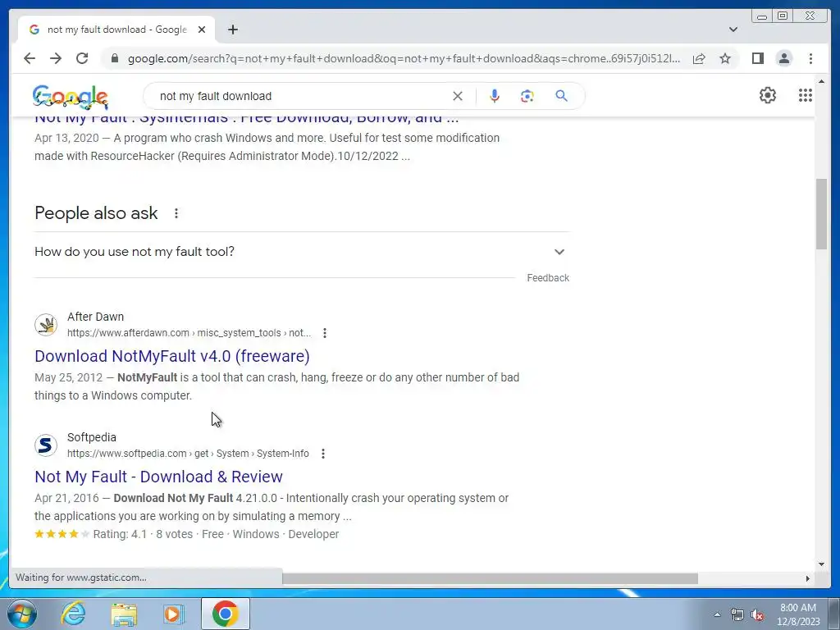Click the vertical scrollbar thumb
The height and width of the screenshot is (630, 840).
coord(822,214)
